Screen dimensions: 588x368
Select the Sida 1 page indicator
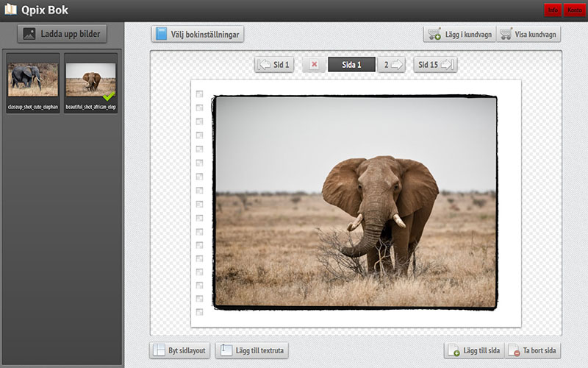[x=351, y=65]
